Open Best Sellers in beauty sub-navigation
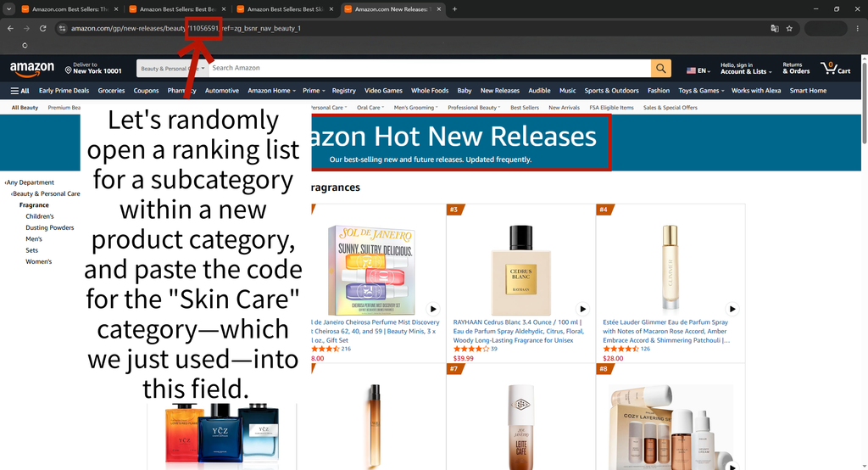This screenshot has height=470, width=868. pos(524,108)
